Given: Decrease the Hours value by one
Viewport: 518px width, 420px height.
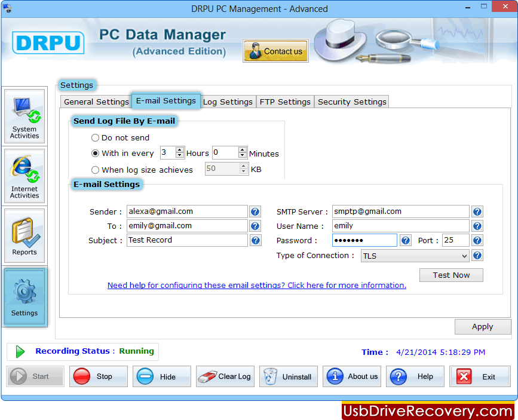Looking at the screenshot, I should pyautogui.click(x=180, y=155).
